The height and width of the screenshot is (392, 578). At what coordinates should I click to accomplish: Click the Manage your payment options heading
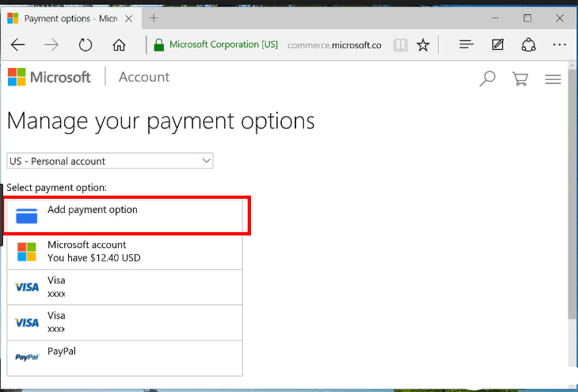coord(161,121)
